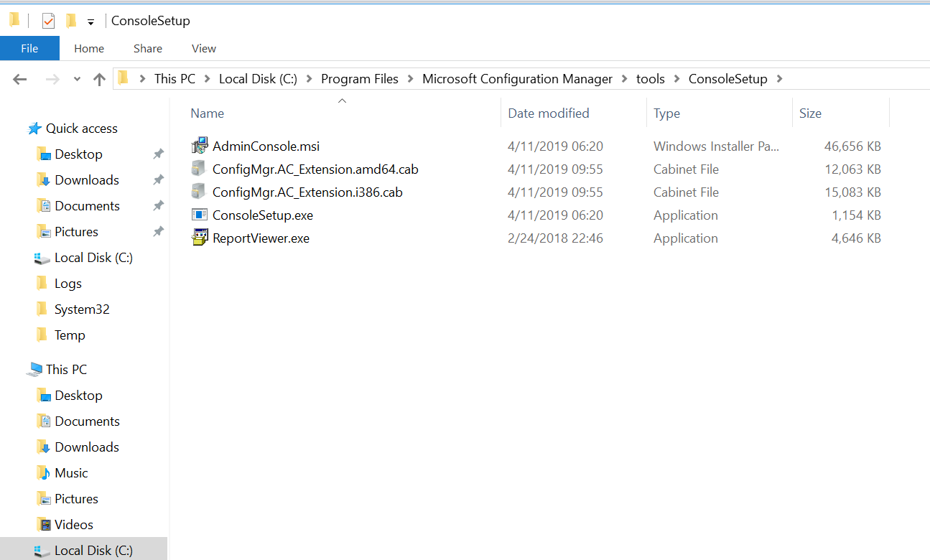The width and height of the screenshot is (930, 560).
Task: Click the ConsoleSetup.exe application icon
Action: [x=199, y=215]
